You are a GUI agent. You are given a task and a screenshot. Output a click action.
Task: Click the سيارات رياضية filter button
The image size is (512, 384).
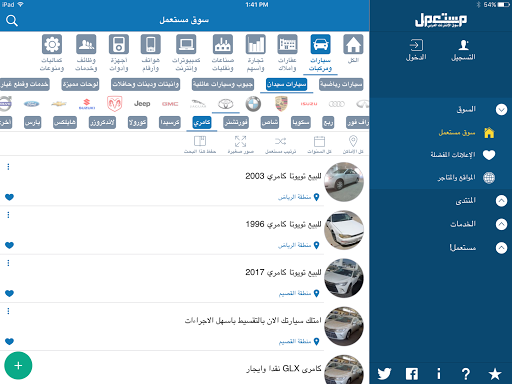pyautogui.click(x=341, y=84)
